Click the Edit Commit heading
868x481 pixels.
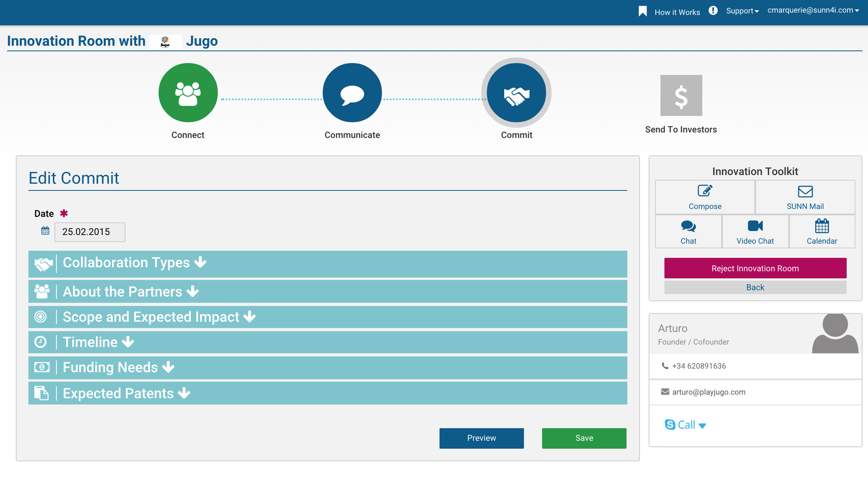point(74,178)
